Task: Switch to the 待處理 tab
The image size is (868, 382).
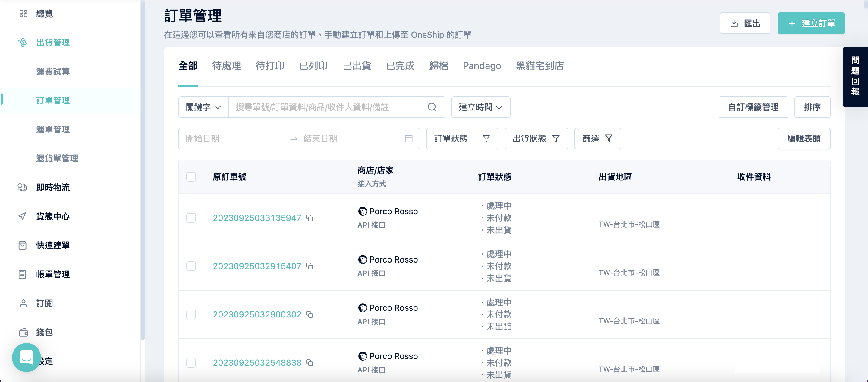Action: 226,66
